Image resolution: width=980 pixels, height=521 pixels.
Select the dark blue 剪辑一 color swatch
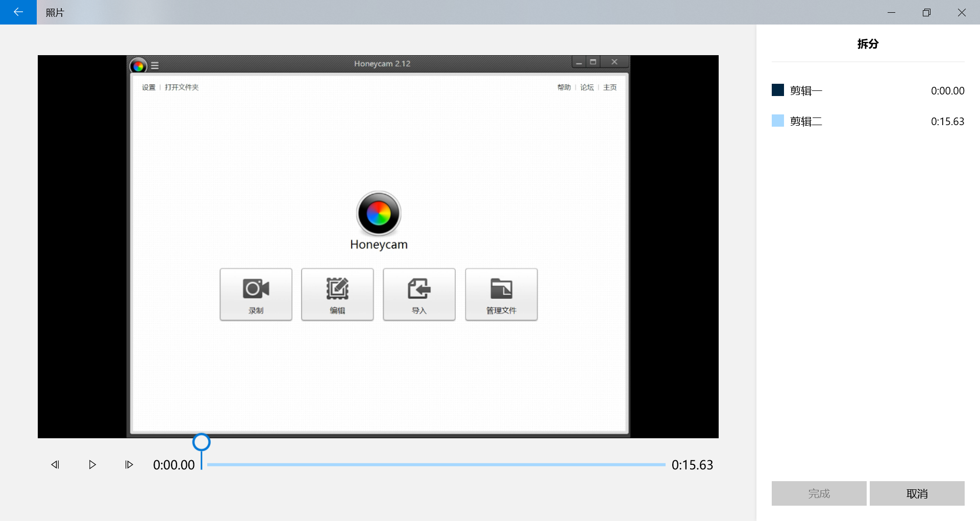(778, 90)
